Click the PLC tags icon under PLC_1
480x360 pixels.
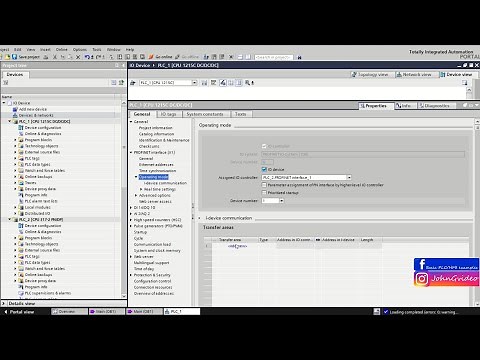tap(21, 158)
